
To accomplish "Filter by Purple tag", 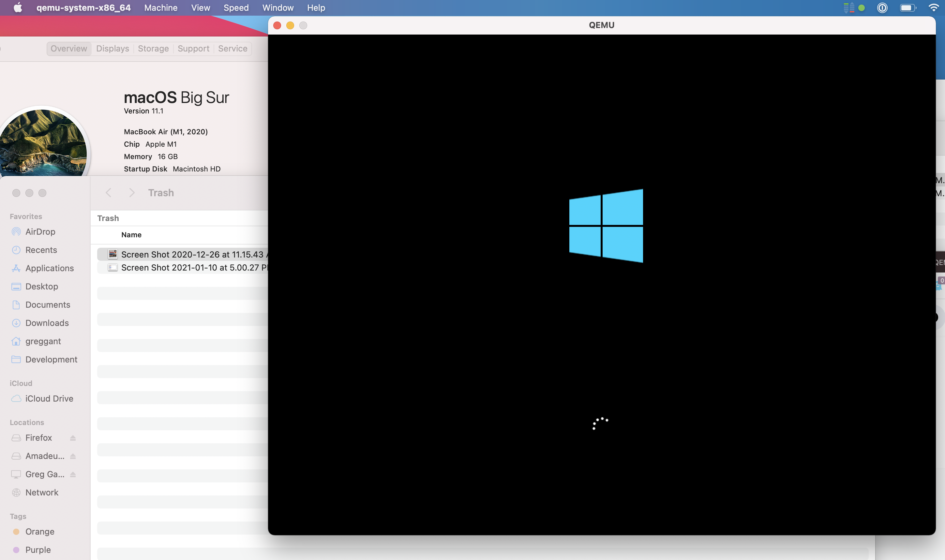I will [38, 550].
